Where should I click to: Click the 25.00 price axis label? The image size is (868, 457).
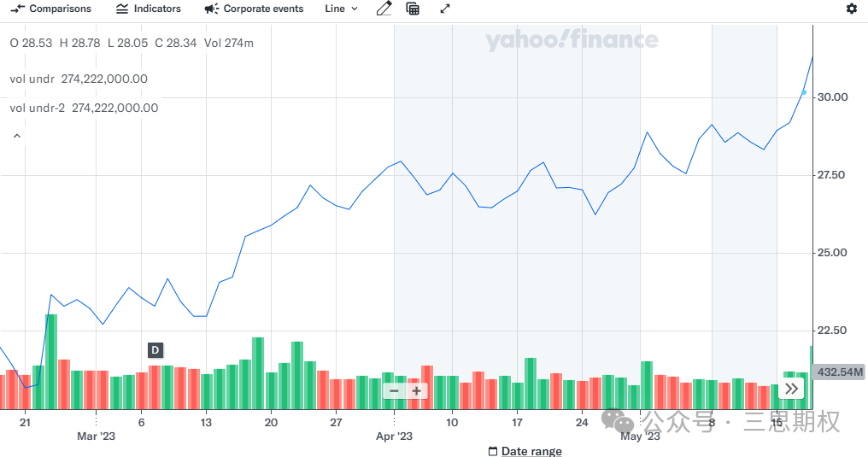click(833, 253)
